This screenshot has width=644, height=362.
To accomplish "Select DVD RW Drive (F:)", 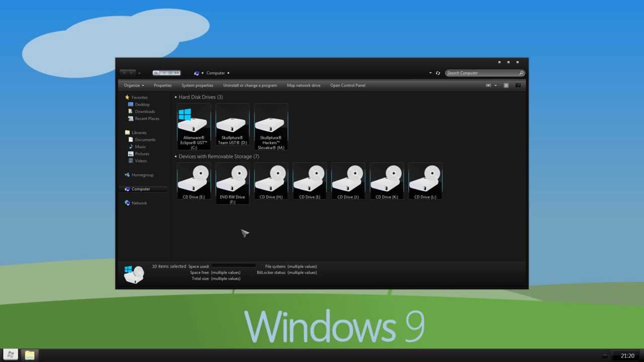I will click(232, 184).
